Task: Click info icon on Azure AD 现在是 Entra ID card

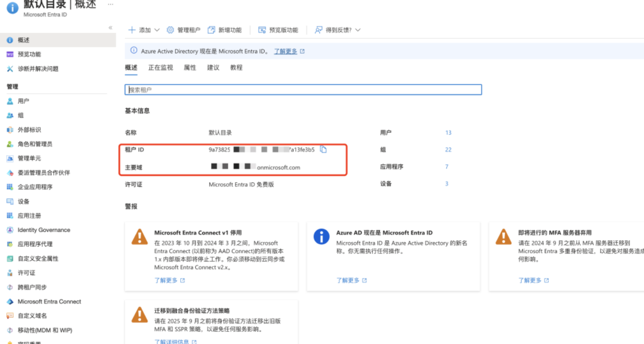Action: point(321,236)
